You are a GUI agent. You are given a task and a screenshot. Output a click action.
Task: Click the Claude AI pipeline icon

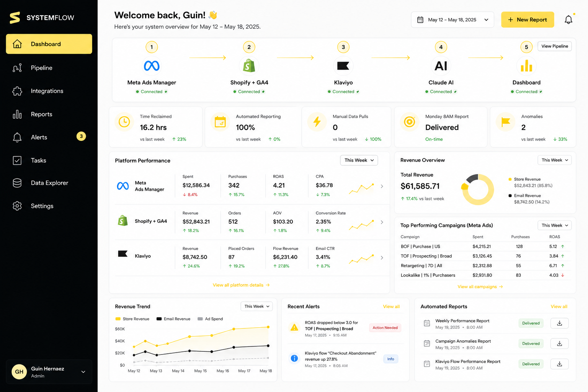click(x=441, y=66)
